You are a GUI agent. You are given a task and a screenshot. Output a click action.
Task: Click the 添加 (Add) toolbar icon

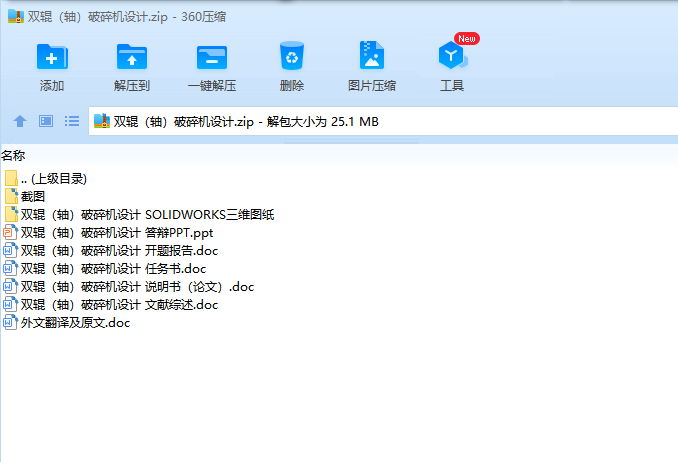[x=52, y=57]
